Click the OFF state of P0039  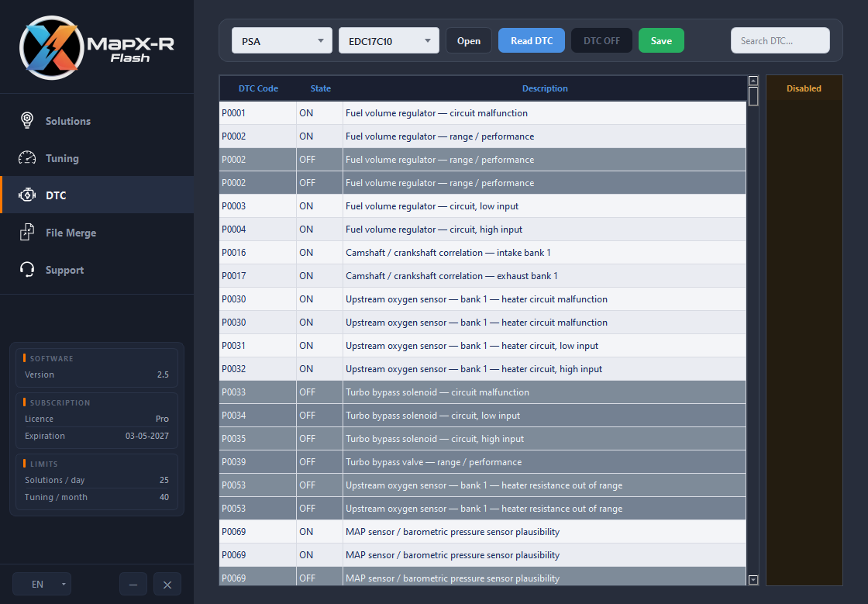point(319,461)
